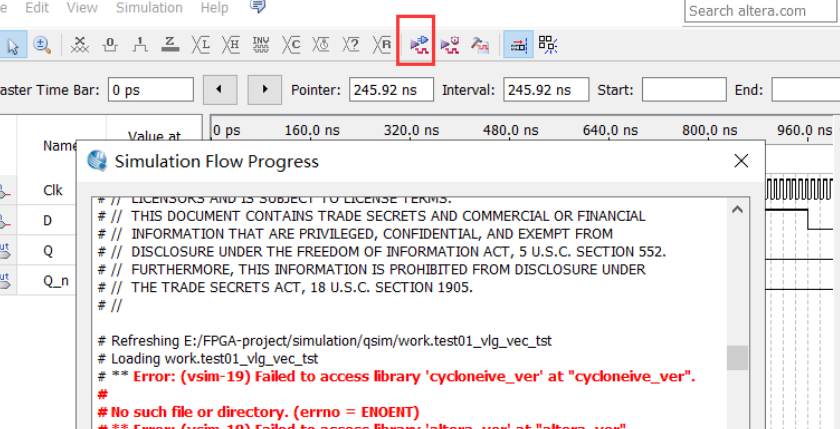Grab the log scrollbar thumb
This screenshot has width=840, height=429.
(737, 358)
